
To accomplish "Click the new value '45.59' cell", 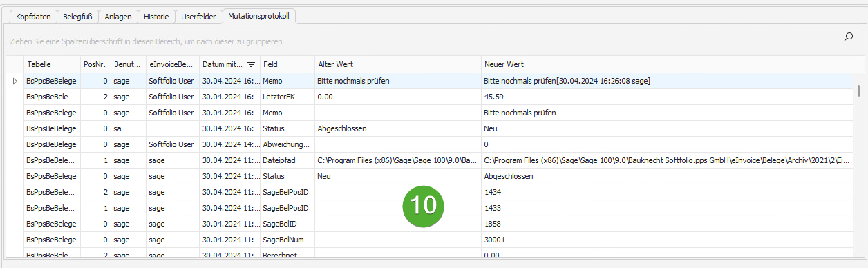I will 667,97.
